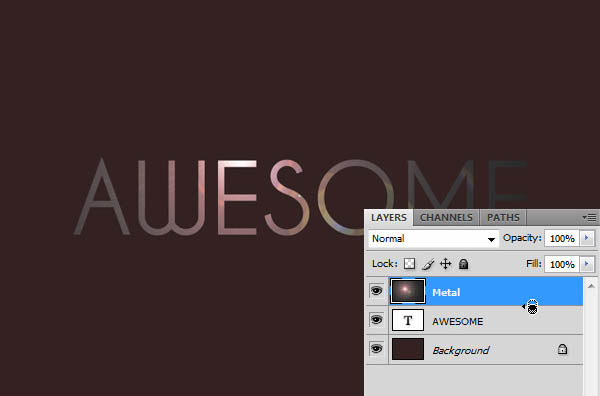The image size is (600, 396).
Task: Open the Fill slider arrow
Action: click(x=587, y=264)
